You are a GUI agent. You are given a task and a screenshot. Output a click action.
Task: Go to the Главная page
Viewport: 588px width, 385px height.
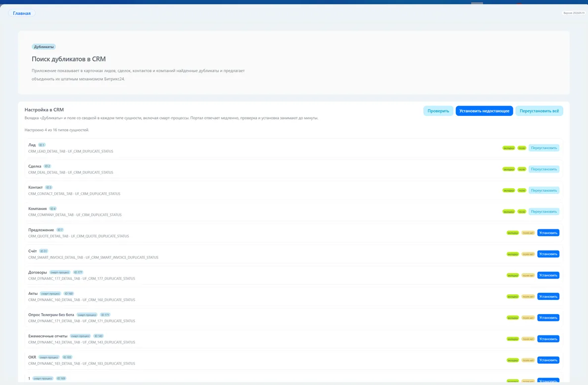[x=22, y=13]
